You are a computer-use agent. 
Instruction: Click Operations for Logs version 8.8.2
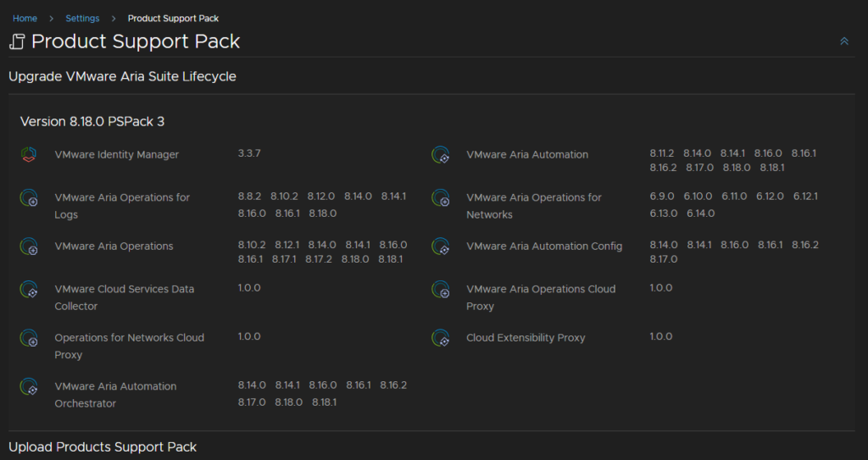coord(250,197)
